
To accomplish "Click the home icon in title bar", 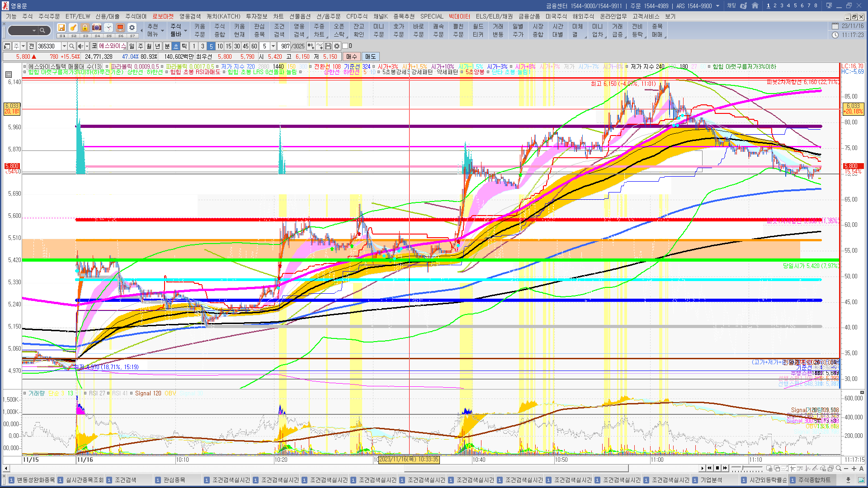I will click(x=755, y=5).
